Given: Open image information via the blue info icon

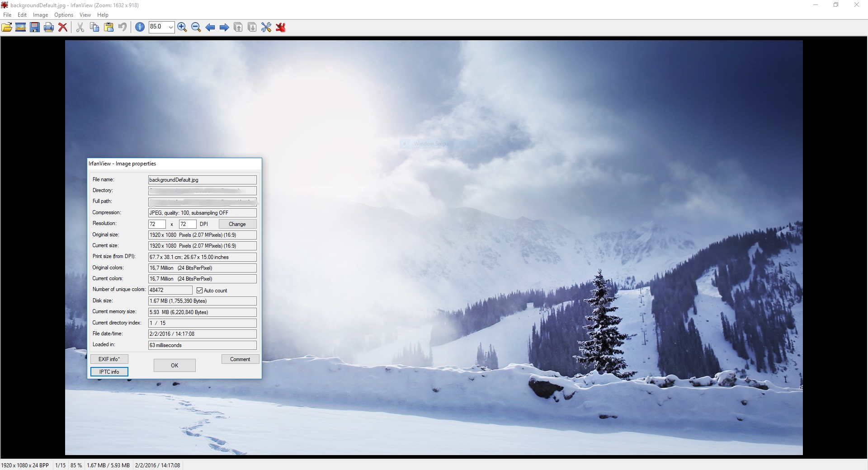Looking at the screenshot, I should coord(140,27).
